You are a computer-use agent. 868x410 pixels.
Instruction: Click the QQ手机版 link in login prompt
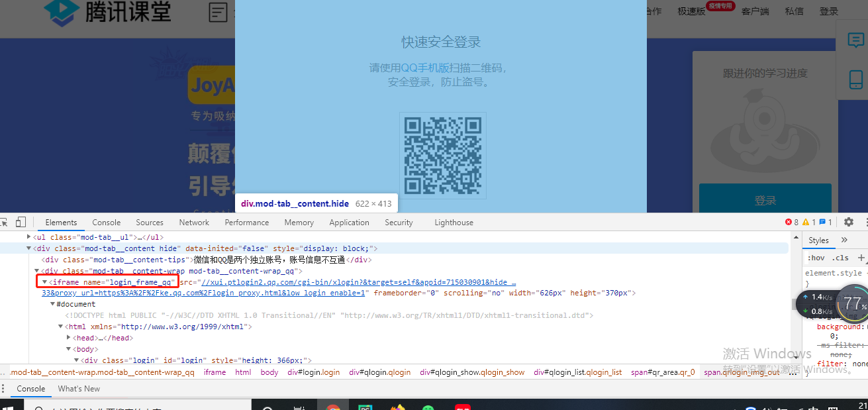425,68
